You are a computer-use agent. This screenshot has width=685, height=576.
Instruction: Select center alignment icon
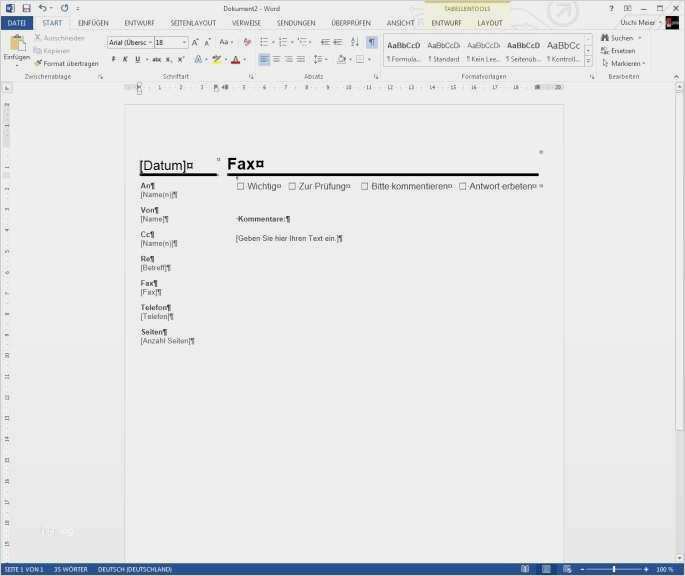(277, 60)
